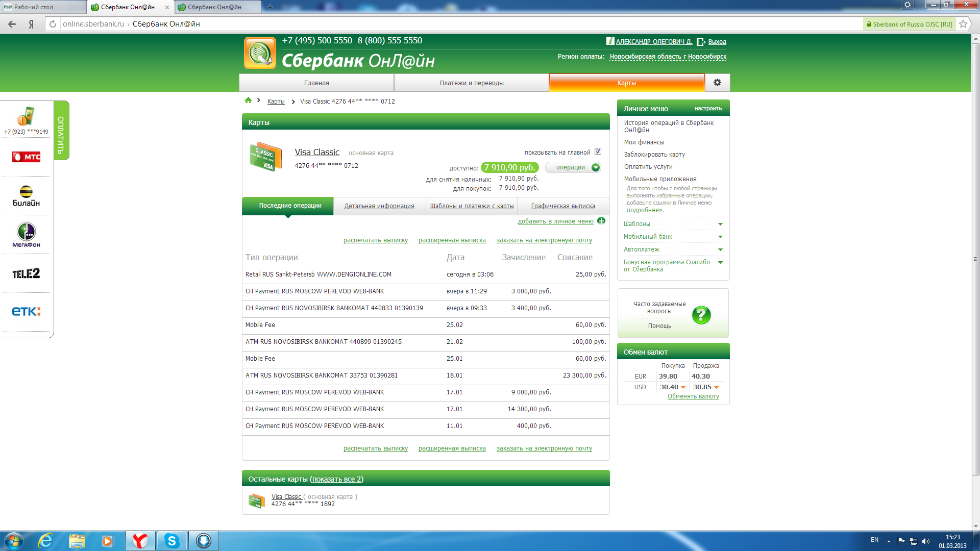Click the Выход logout link
980x551 pixels.
717,42
